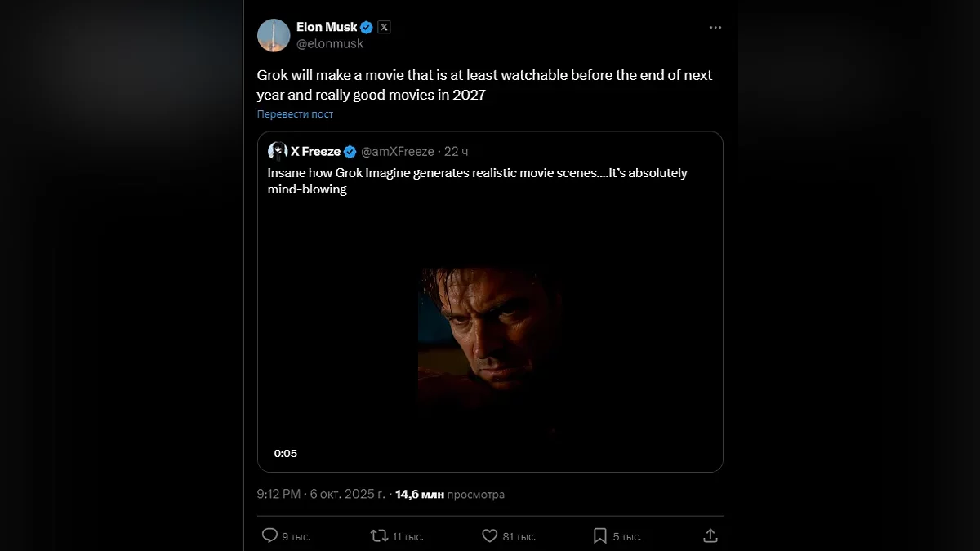Screen dimensions: 980x551
Task: Click the X affiliation badge beside the name
Action: pyautogui.click(x=384, y=27)
